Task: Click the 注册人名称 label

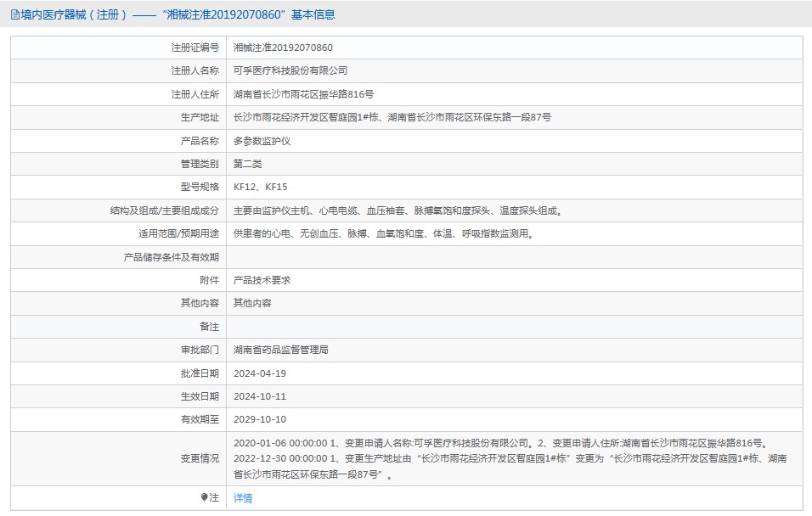Action: [195, 70]
